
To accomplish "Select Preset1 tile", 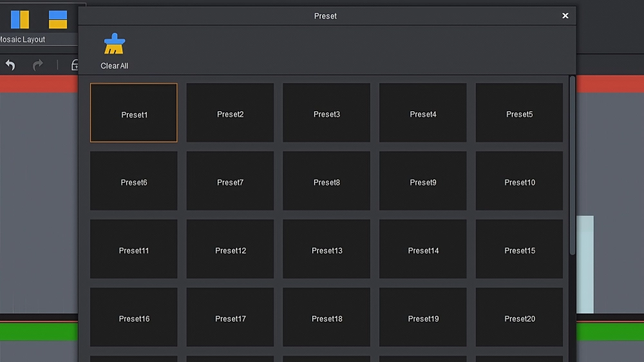I will (x=133, y=113).
